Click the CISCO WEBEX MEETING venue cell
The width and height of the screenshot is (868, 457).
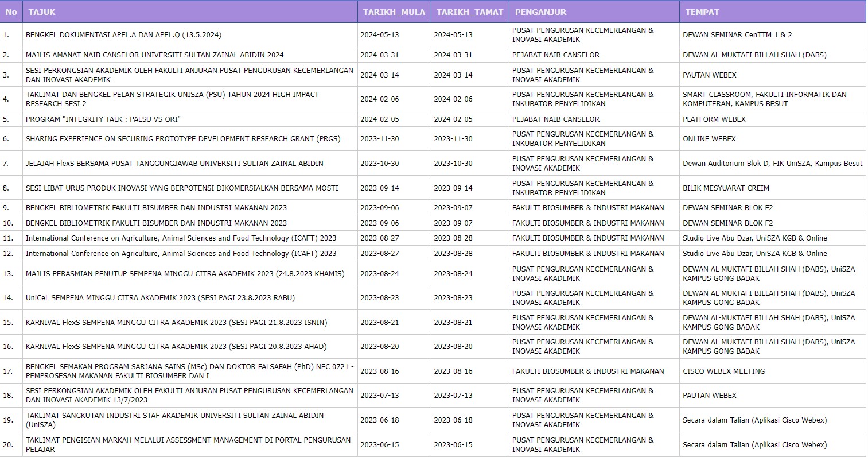[x=723, y=371]
